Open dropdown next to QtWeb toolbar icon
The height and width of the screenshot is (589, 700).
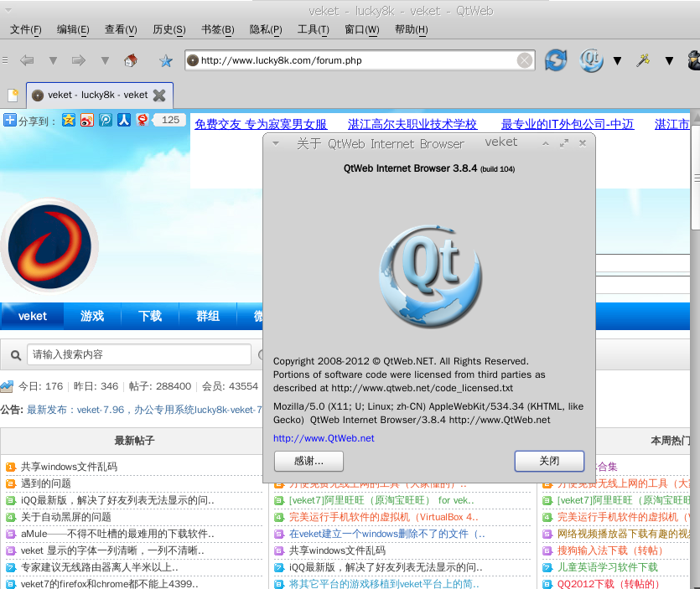[x=617, y=60]
